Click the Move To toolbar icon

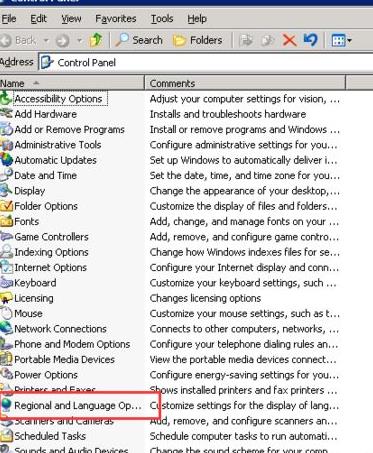tap(246, 41)
